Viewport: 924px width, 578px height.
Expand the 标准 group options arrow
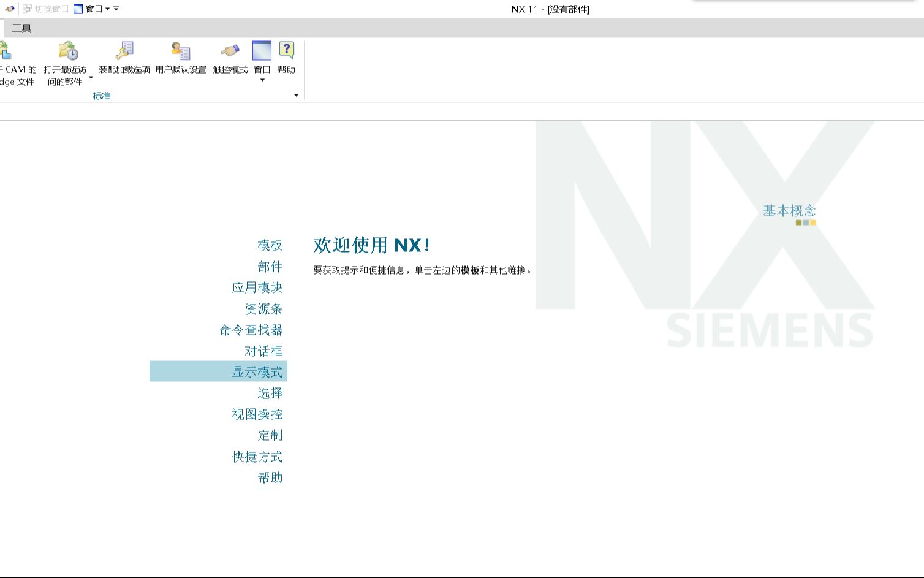coord(297,96)
